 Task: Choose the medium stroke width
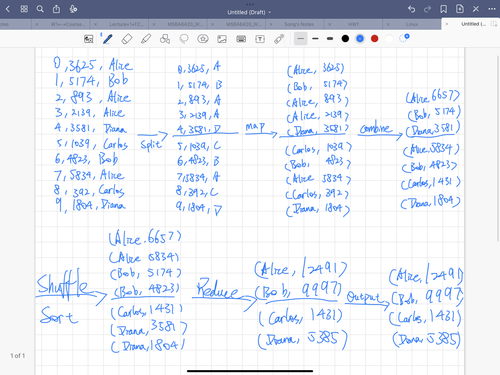(315, 39)
